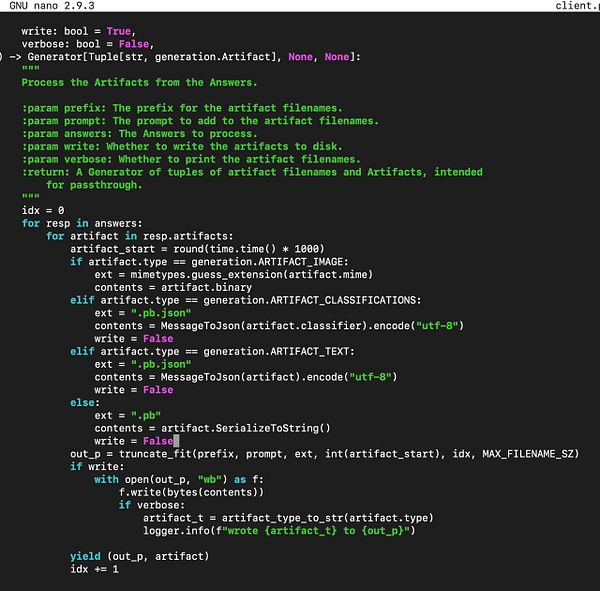
Task: Click 'Generator[Tuple[str, generation.Artifact]' return annotation
Action: (x=152, y=57)
